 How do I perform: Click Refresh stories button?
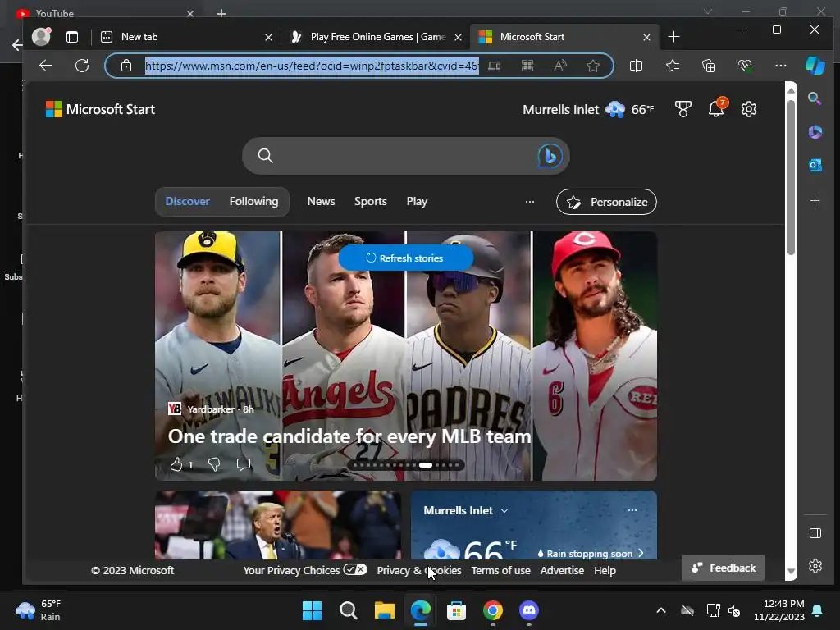point(405,258)
